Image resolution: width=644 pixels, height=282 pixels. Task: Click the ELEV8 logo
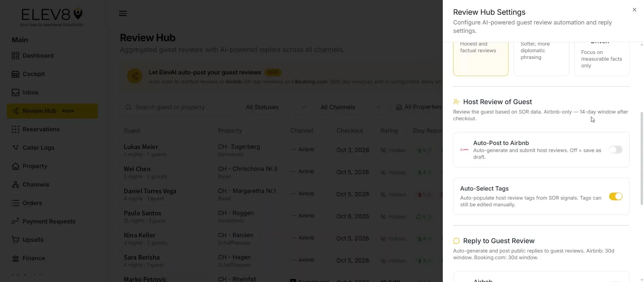(x=52, y=16)
